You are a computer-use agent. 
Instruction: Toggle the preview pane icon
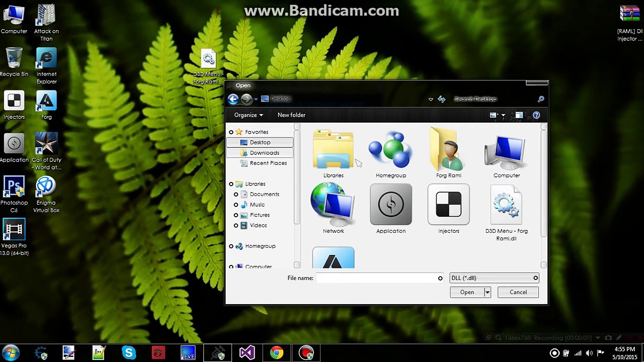pyautogui.click(x=519, y=115)
